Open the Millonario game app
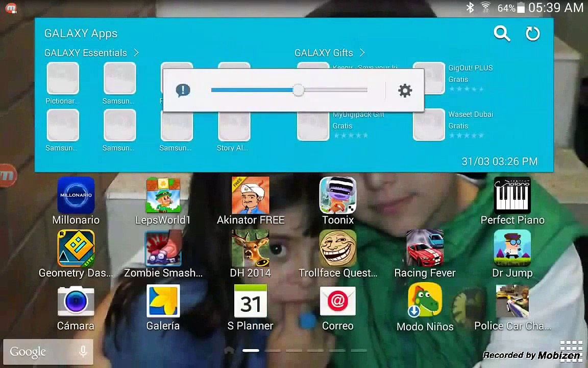Screen dimensions: 588x368 [76, 195]
